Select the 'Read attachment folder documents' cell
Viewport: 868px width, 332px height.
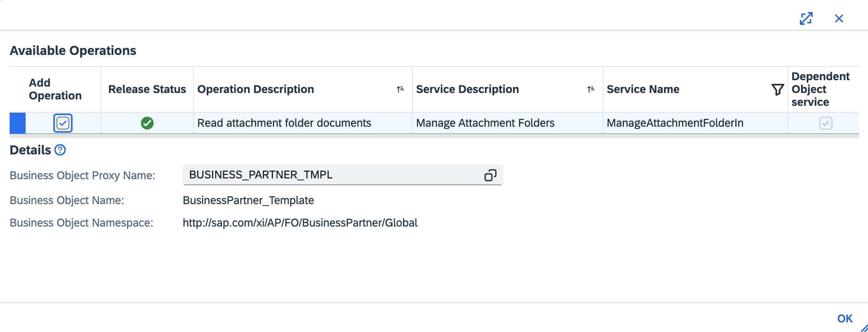click(x=284, y=123)
